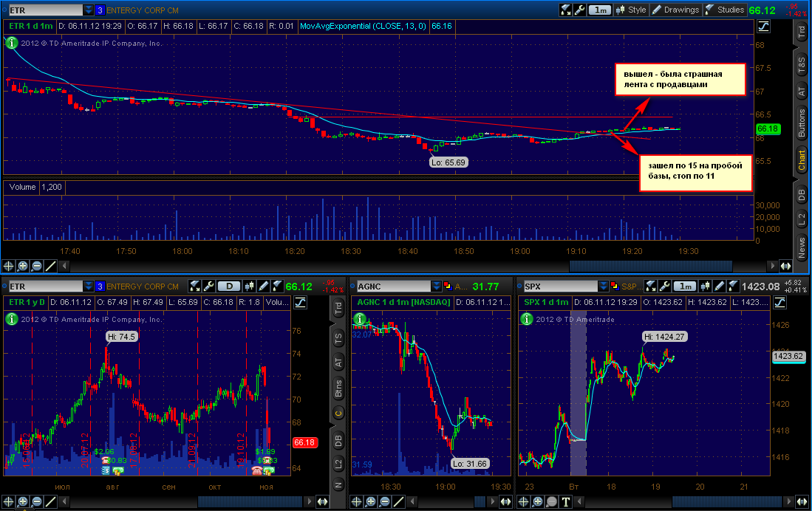Click the red phone earnings icon near ноя
This screenshot has height=511, width=812.
coord(256,470)
